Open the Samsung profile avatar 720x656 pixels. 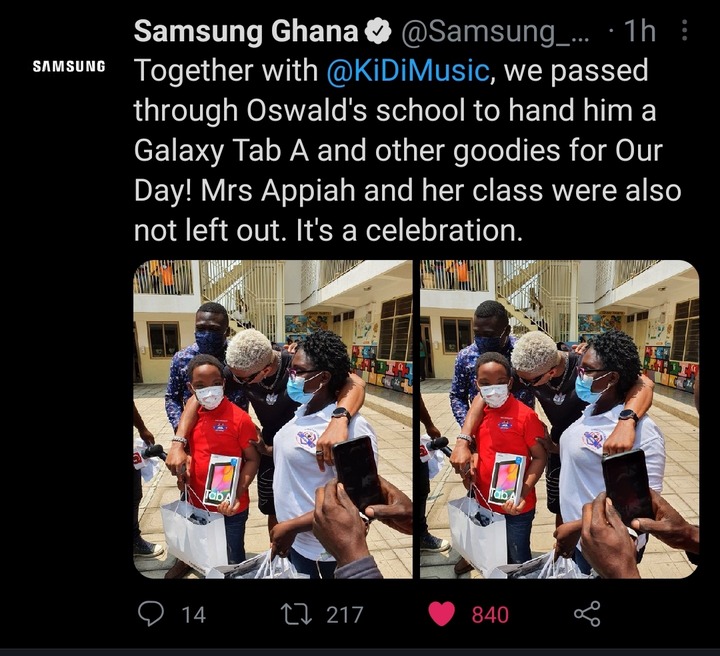coord(69,67)
